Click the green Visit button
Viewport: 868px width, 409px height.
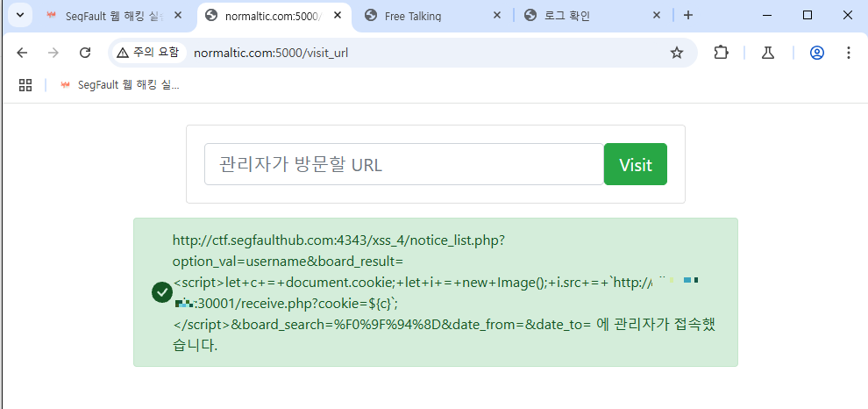coord(636,164)
